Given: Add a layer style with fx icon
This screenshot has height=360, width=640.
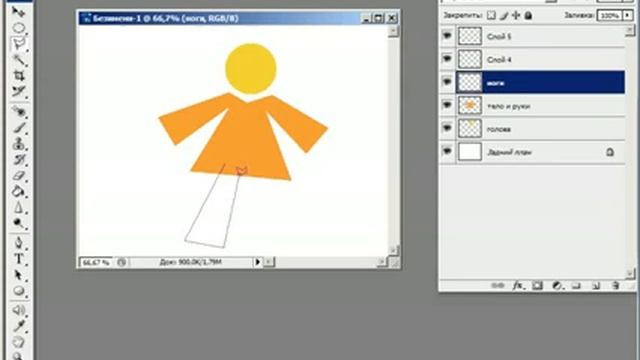Looking at the screenshot, I should (x=518, y=285).
